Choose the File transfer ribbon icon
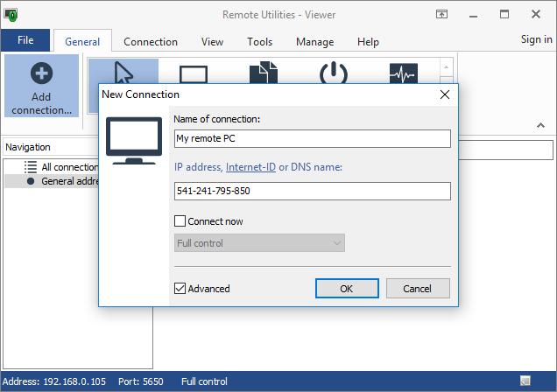The height and width of the screenshot is (392, 557). point(263,71)
